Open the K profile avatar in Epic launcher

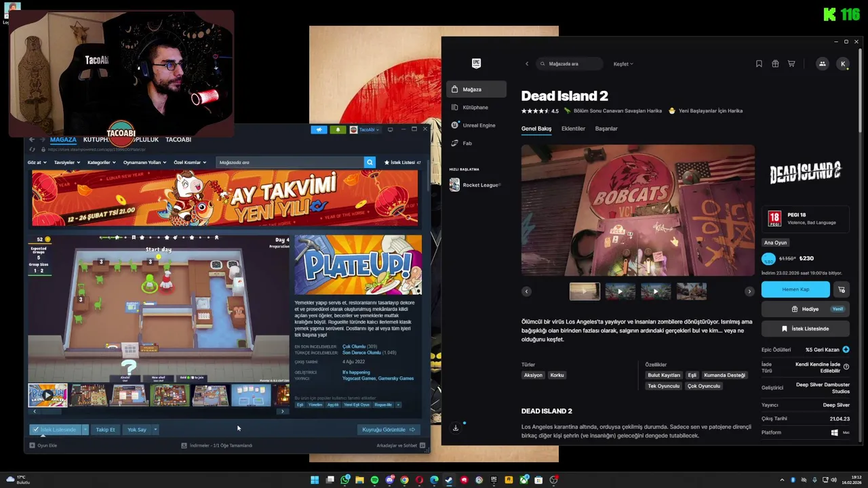pyautogui.click(x=843, y=64)
